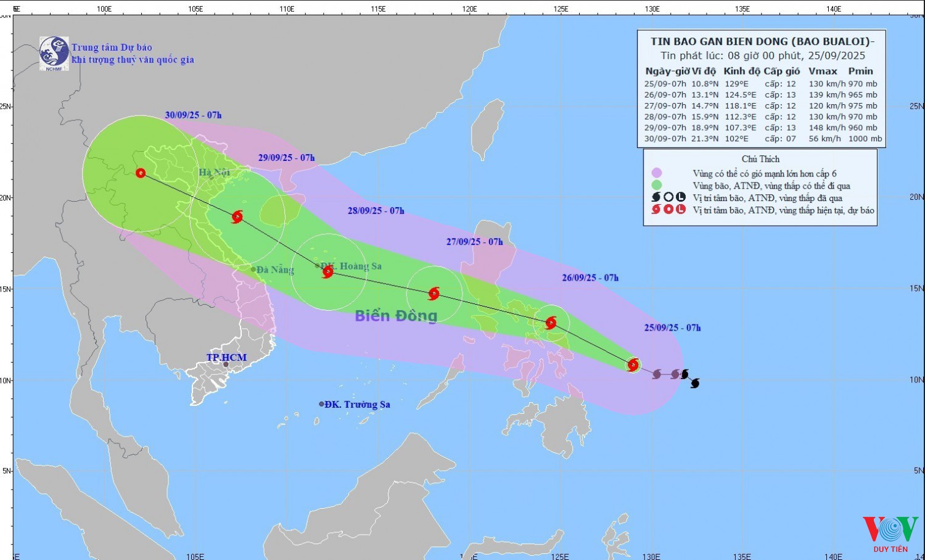This screenshot has width=925, height=560.
Task: Click the 29/09/25 storm icon near the Vietnam coast
Action: [237, 216]
